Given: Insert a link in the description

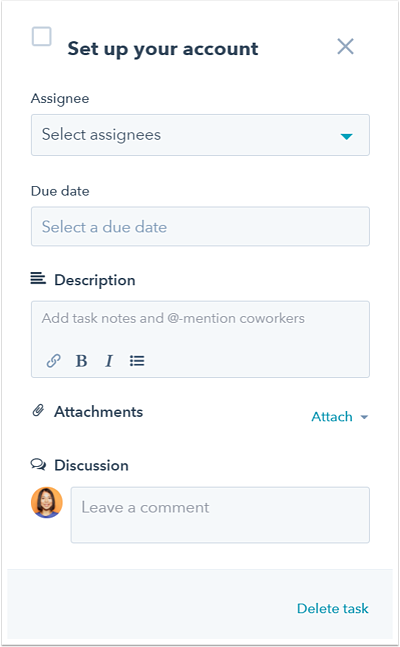Looking at the screenshot, I should click(x=54, y=361).
